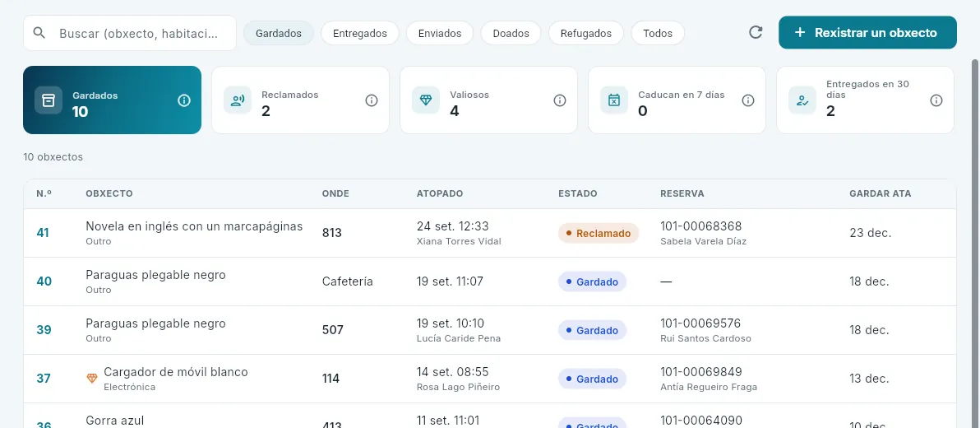The height and width of the screenshot is (428, 980).
Task: Open the Gardados summary card
Action: (113, 100)
